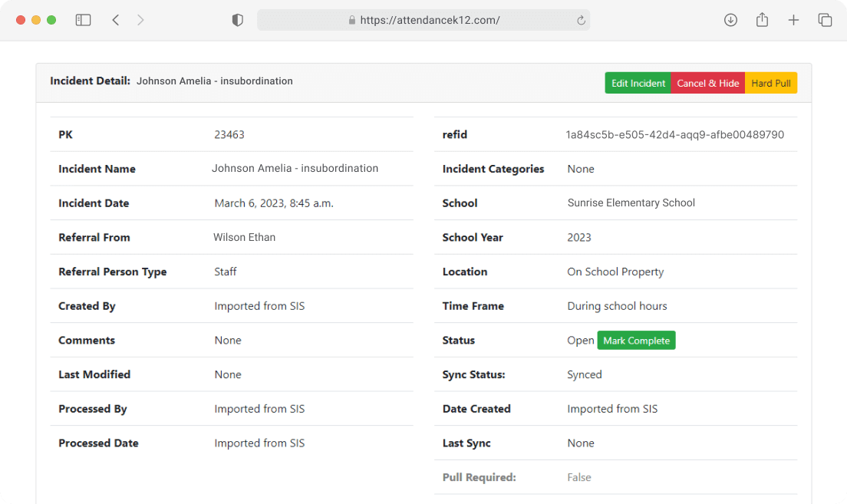Image resolution: width=847 pixels, height=504 pixels.
Task: Click the Referral Person Type field label
Action: click(112, 272)
